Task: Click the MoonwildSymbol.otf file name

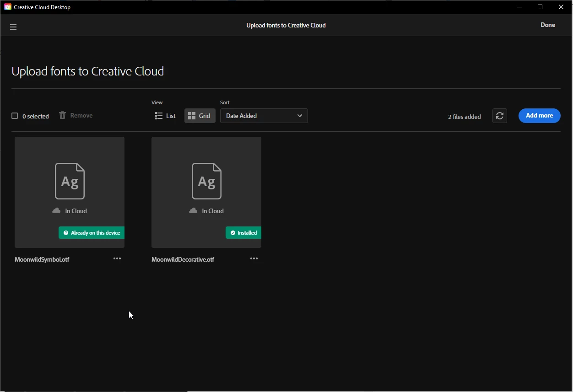Action: (42, 259)
